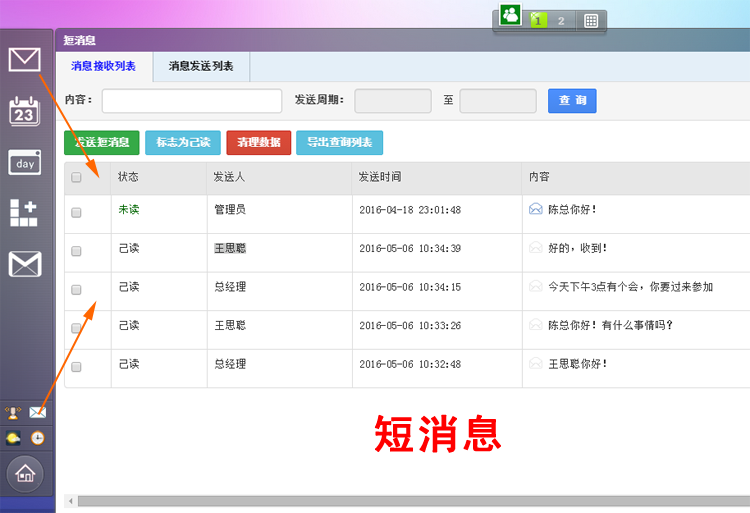Select the 消息接收列表 tab
This screenshot has width=750, height=513.
[x=104, y=66]
